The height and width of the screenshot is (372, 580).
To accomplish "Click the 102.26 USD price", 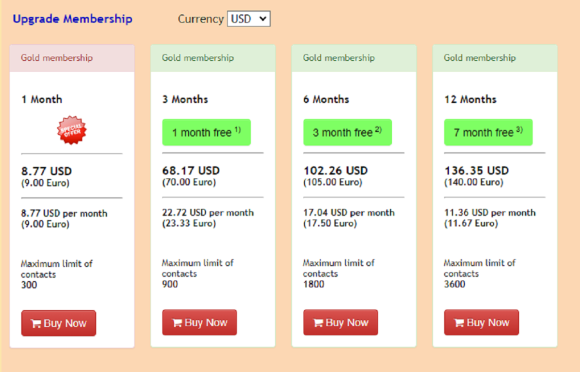I will (x=335, y=170).
